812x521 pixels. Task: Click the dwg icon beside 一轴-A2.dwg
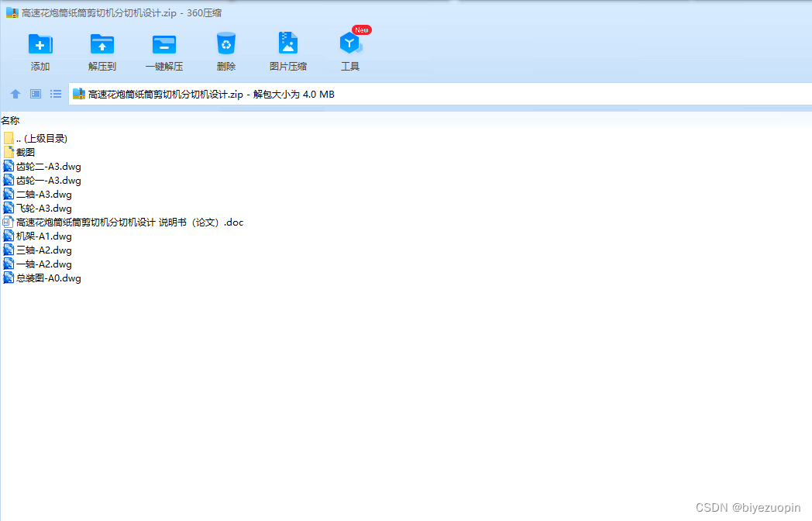[x=9, y=264]
